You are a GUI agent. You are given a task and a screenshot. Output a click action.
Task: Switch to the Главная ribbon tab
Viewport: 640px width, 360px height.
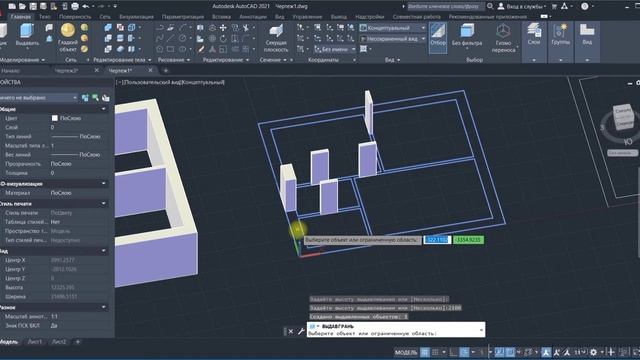pos(20,17)
